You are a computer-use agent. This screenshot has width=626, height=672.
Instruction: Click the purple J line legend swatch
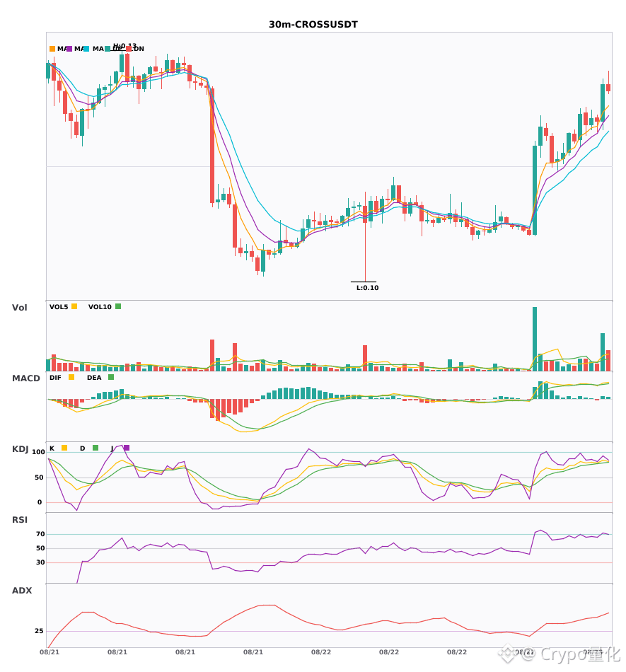[x=127, y=448]
